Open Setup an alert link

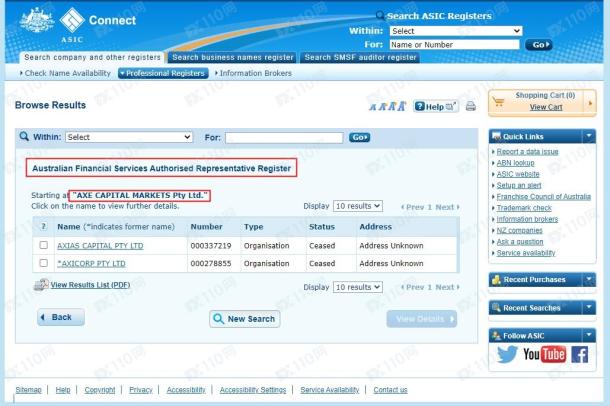[x=519, y=185]
